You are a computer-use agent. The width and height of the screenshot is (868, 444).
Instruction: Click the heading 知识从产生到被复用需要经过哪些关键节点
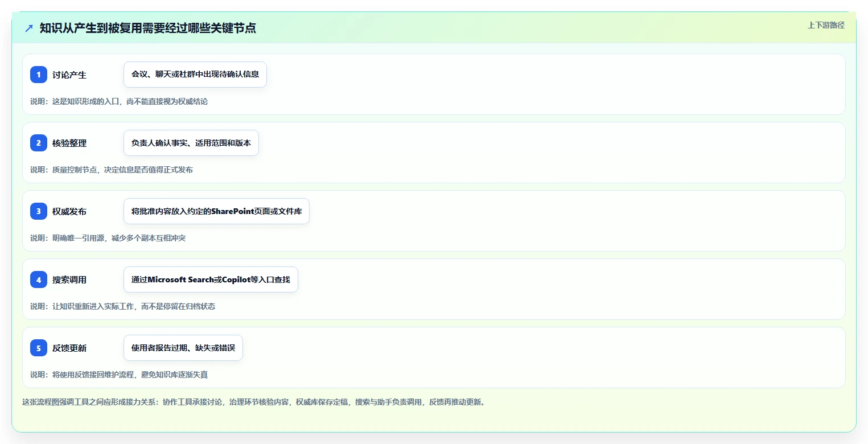148,28
